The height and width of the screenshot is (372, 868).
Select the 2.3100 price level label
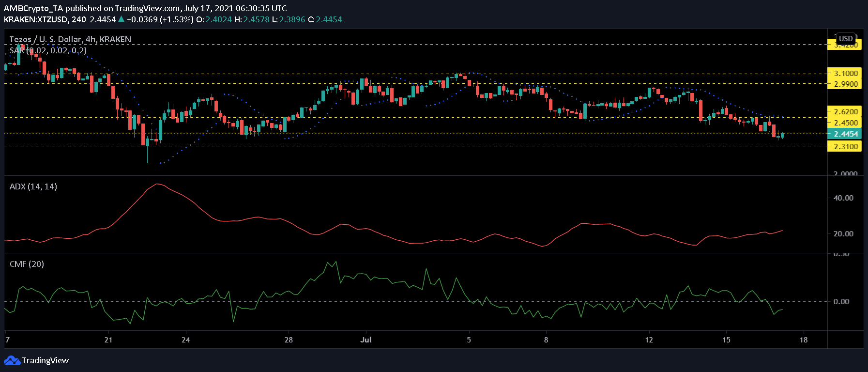coord(844,146)
